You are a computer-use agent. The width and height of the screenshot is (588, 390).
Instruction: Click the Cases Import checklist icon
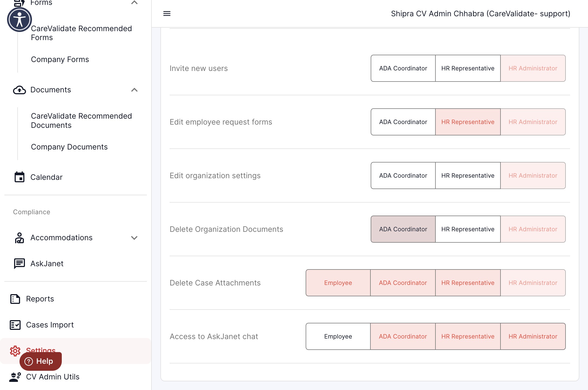click(15, 325)
